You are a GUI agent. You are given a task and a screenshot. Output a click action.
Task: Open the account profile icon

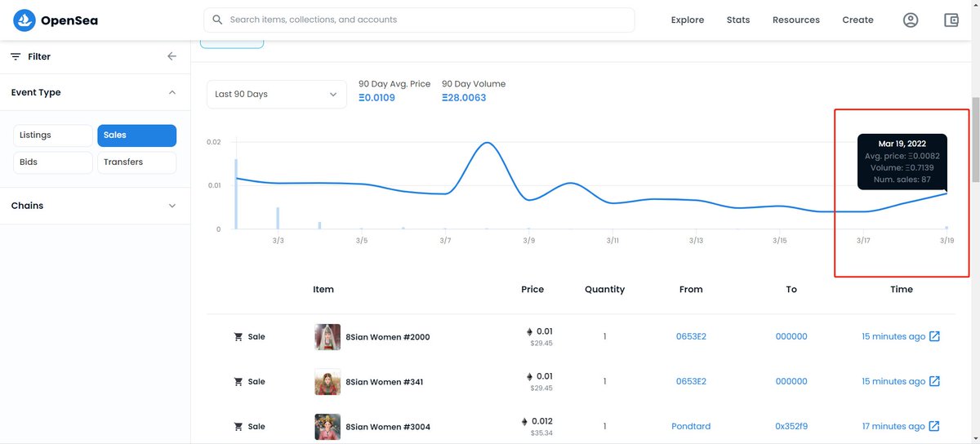click(911, 20)
